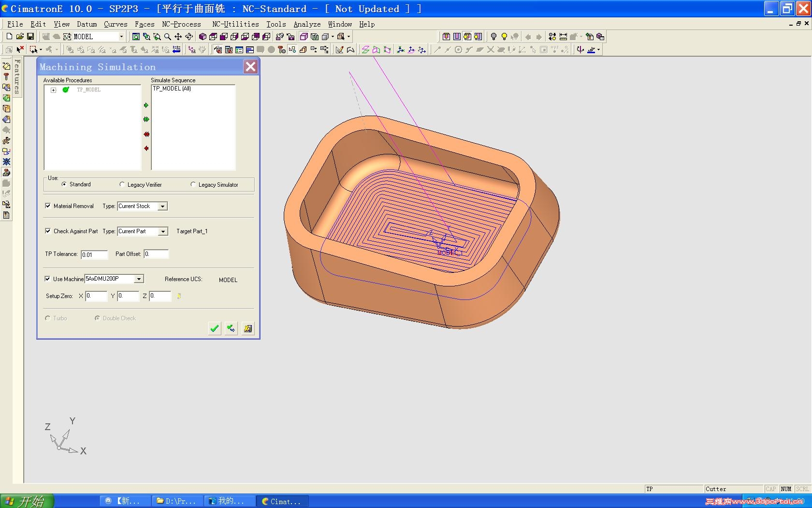The height and width of the screenshot is (508, 812).
Task: Open the File menu
Action: 15,24
